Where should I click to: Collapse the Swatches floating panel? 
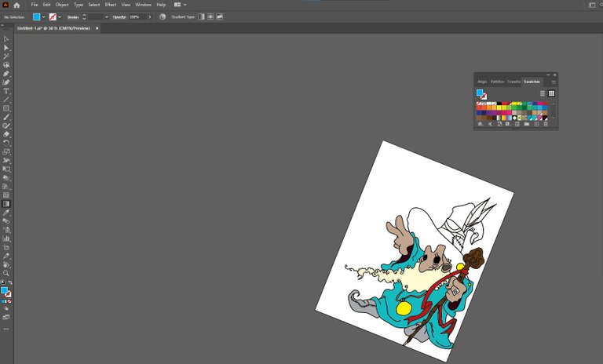point(548,75)
